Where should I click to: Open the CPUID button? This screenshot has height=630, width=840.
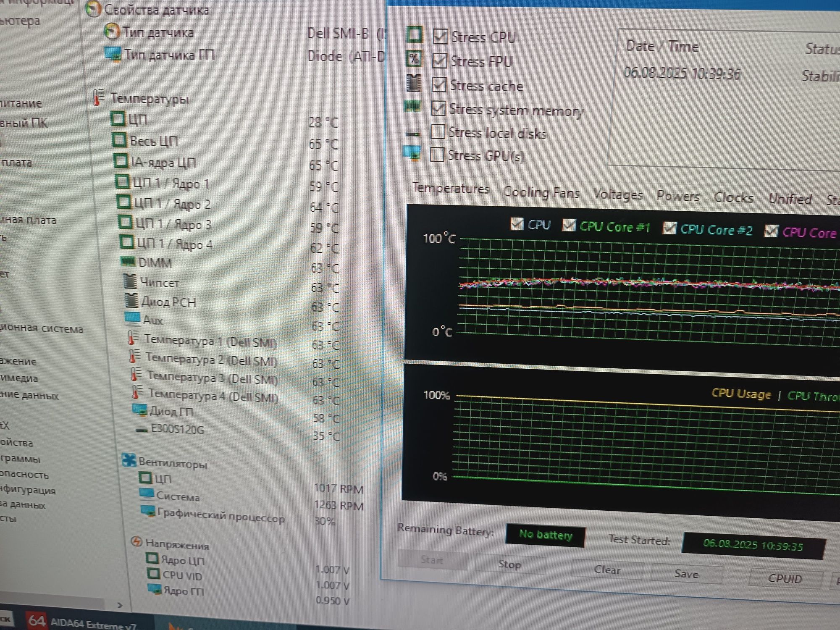pyautogui.click(x=785, y=579)
